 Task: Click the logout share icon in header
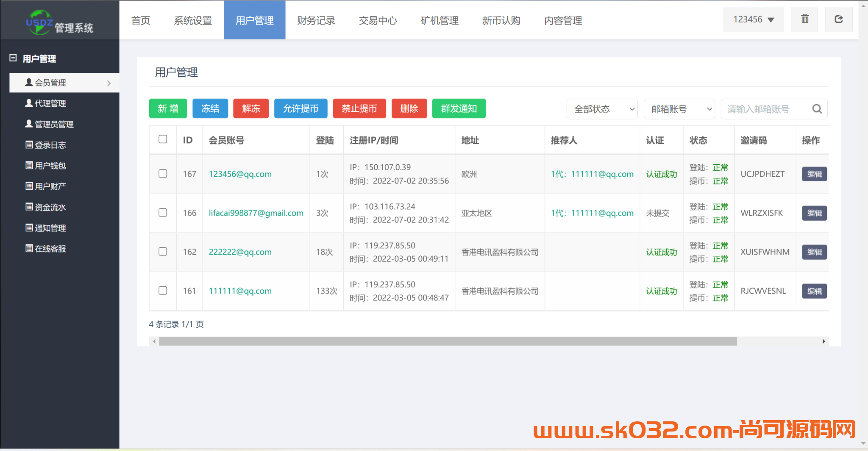pos(838,19)
